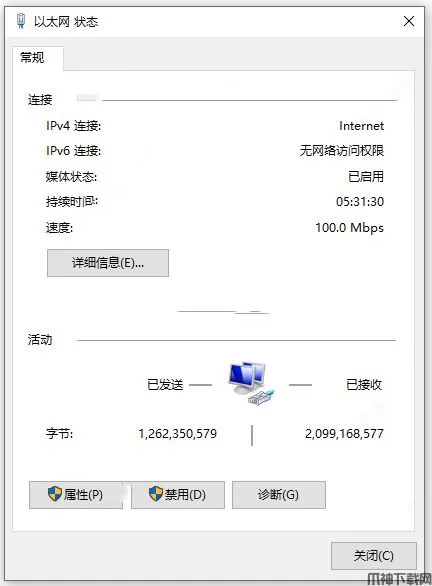Click the IPv6 无网络访问权限 value
This screenshot has width=432, height=586.
point(342,151)
